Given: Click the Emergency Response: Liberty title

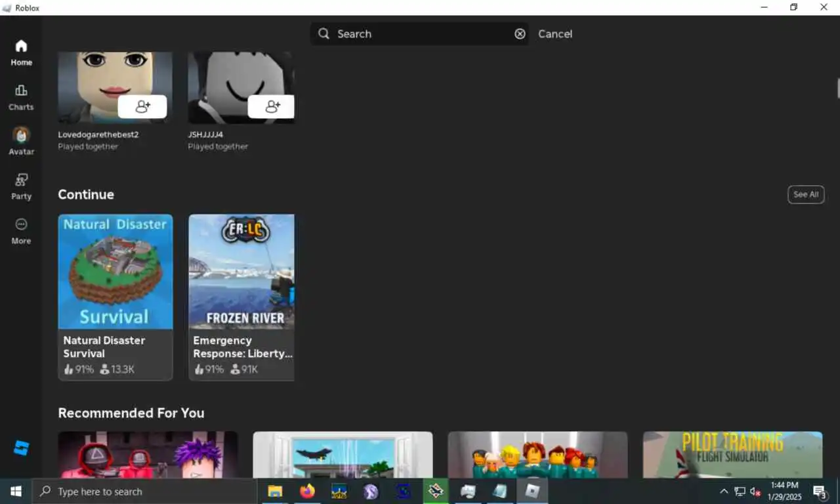Looking at the screenshot, I should (x=243, y=346).
